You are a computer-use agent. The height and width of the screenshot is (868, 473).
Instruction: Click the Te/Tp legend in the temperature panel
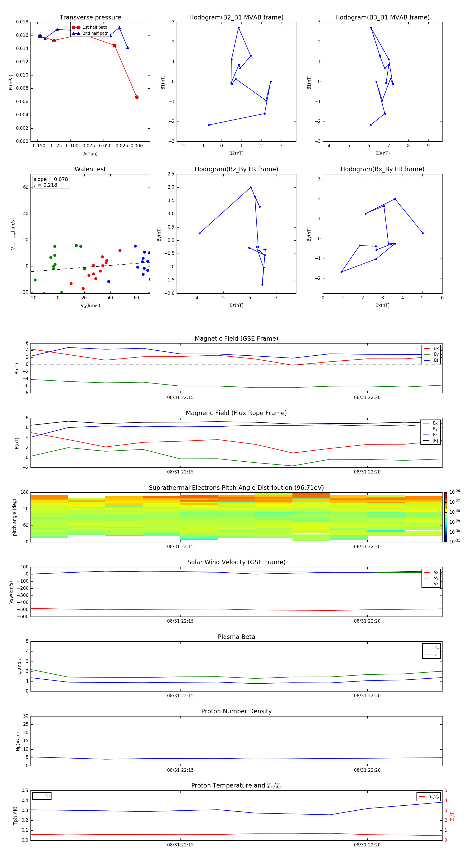[429, 796]
